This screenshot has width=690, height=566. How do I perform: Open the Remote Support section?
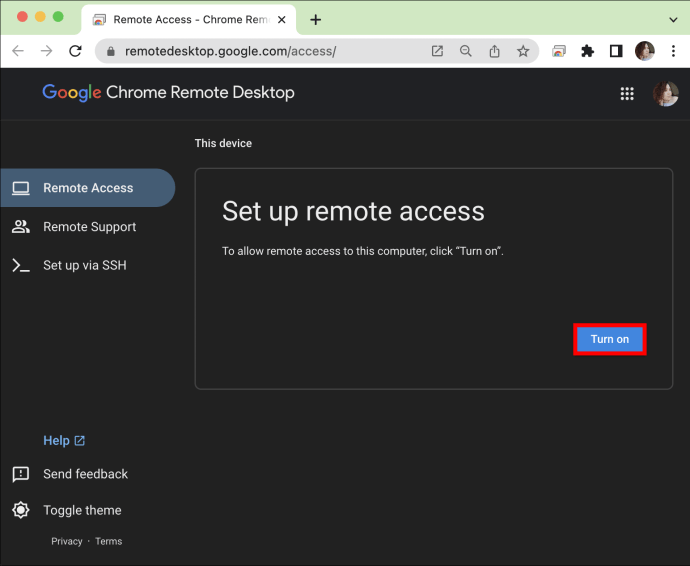tap(89, 227)
